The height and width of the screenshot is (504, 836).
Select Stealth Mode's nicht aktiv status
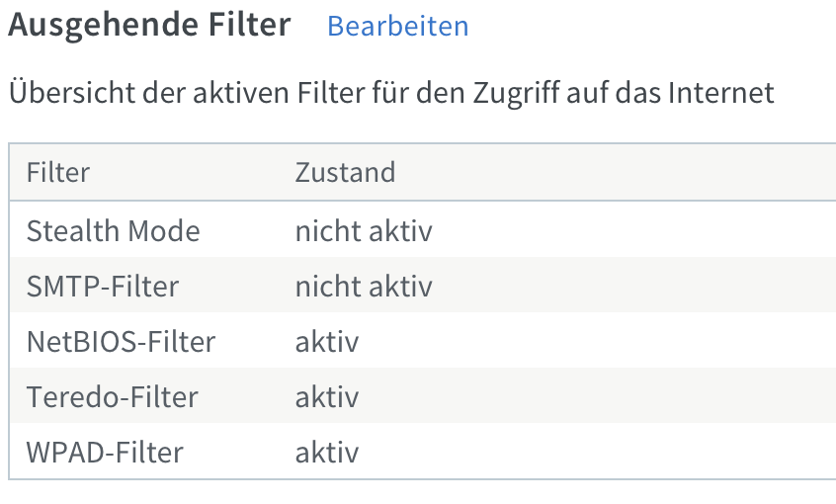[x=364, y=231]
